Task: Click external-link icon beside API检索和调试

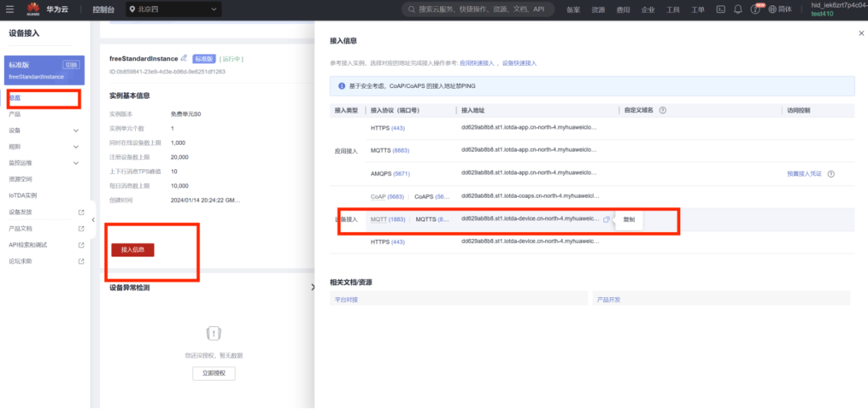Action: [x=81, y=245]
